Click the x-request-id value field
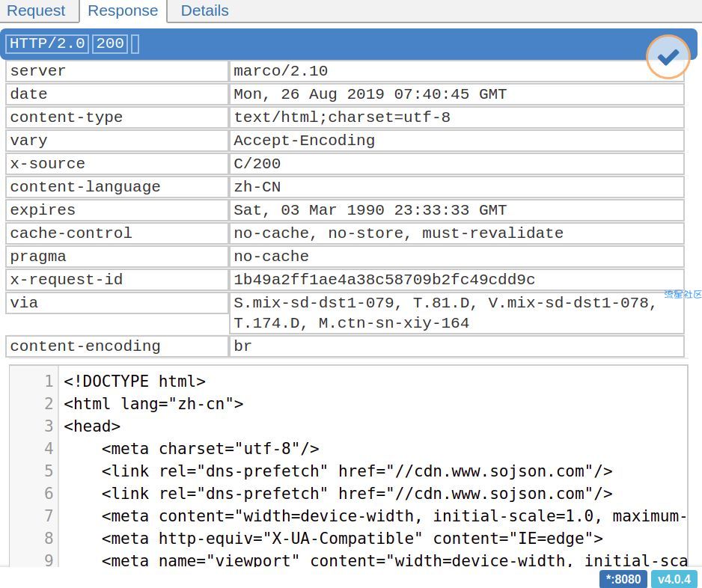Image resolution: width=702 pixels, height=588 pixels. pyautogui.click(x=457, y=280)
